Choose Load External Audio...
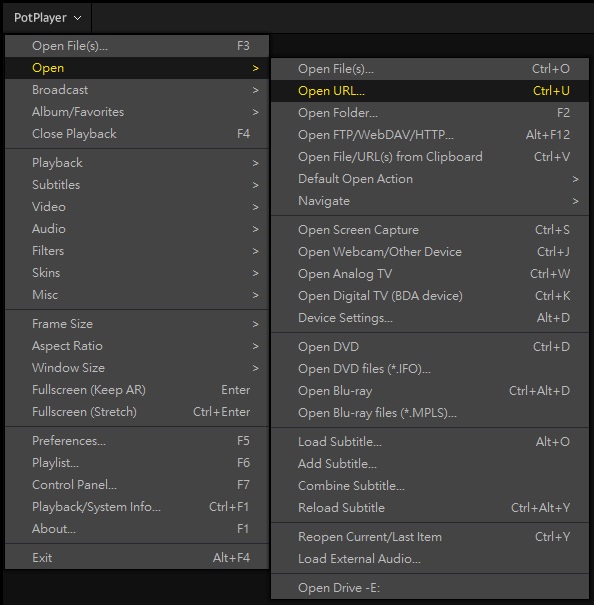Screen dimensions: 594x605 tap(430, 559)
